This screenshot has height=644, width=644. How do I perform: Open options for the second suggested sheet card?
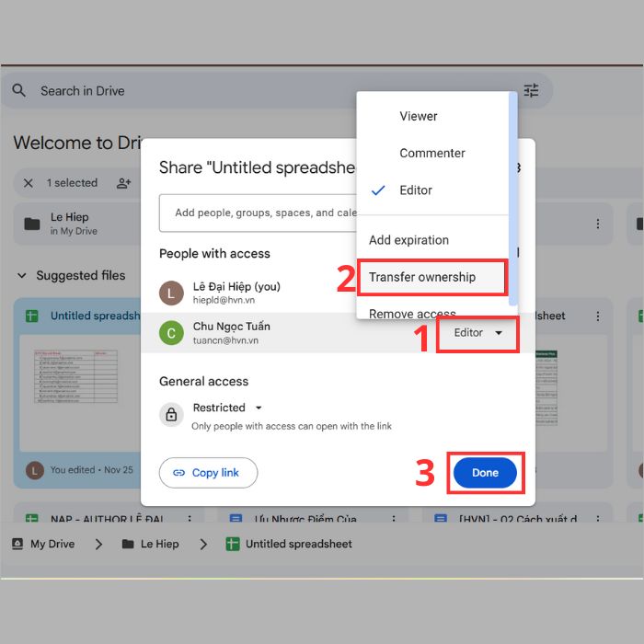click(x=598, y=316)
